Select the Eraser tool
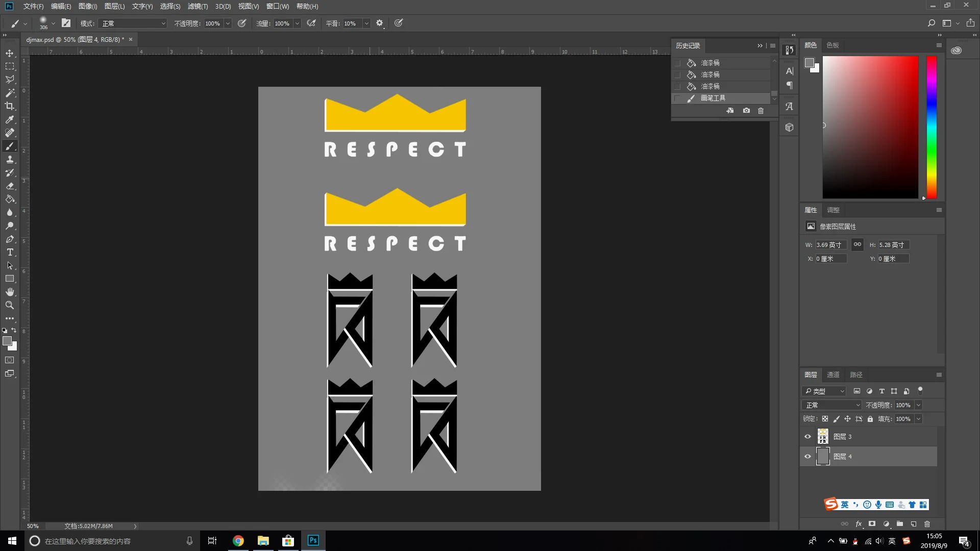The height and width of the screenshot is (551, 980). point(10,186)
